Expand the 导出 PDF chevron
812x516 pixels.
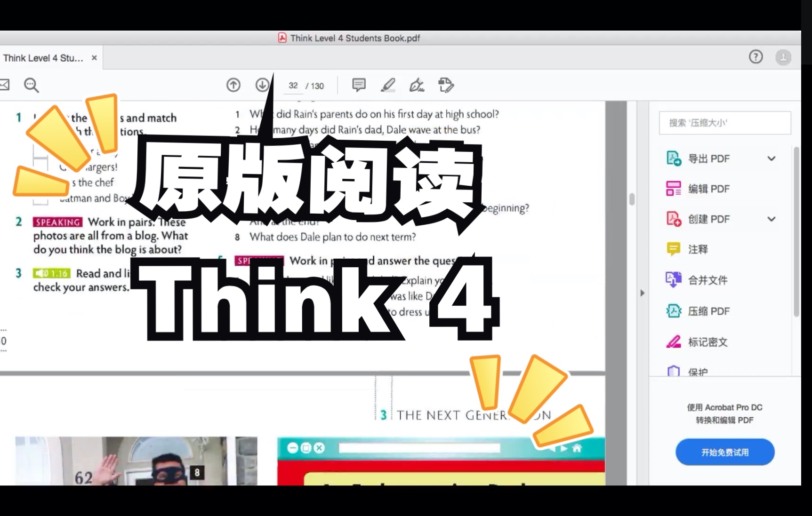(x=772, y=159)
